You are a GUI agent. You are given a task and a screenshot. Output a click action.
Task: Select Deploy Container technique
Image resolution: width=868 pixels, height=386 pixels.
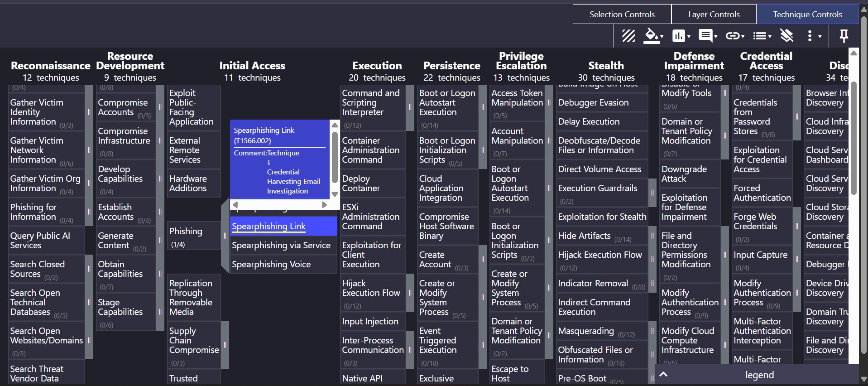point(373,183)
